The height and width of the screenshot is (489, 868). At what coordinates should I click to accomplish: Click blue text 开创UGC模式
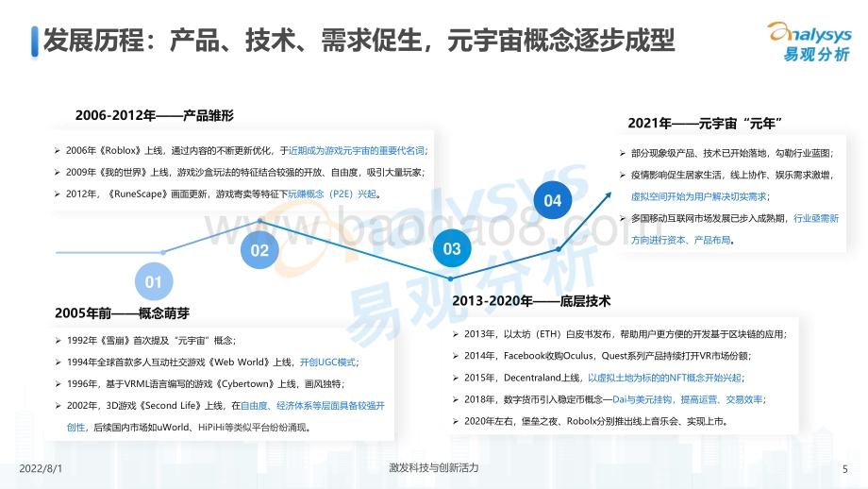coord(327,363)
